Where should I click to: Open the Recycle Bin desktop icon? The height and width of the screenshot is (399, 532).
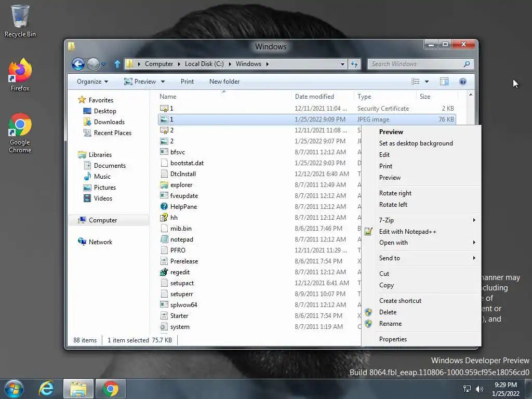click(x=20, y=20)
